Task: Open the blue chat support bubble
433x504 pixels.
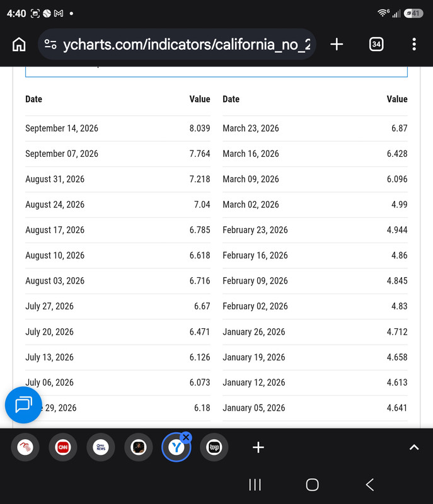Action: point(23,404)
